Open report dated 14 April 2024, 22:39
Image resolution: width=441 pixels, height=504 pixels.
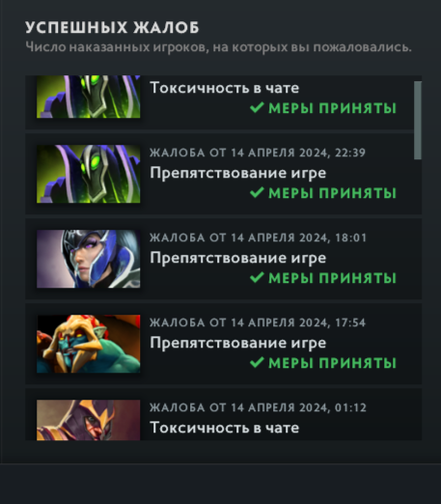[x=223, y=174]
